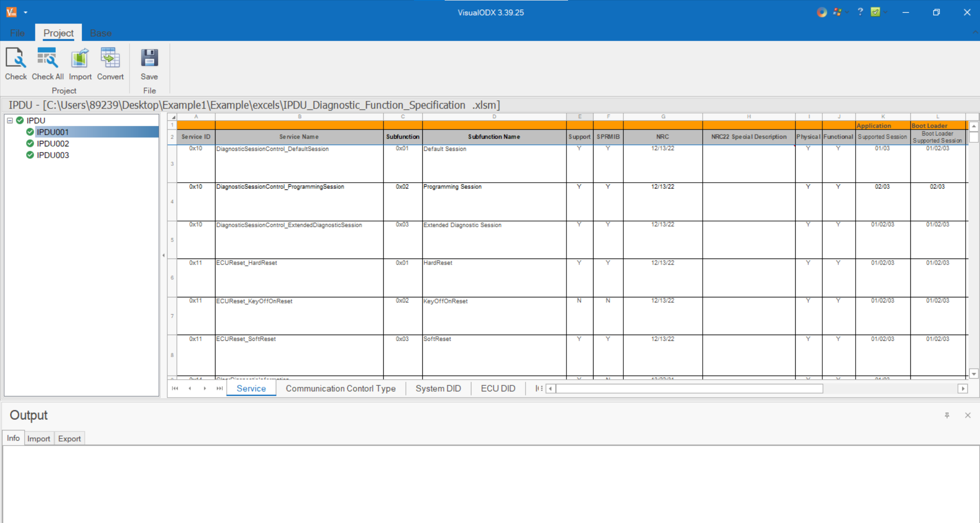Click green status icon beside IPDU root
Image resolution: width=980 pixels, height=523 pixels.
(x=20, y=120)
